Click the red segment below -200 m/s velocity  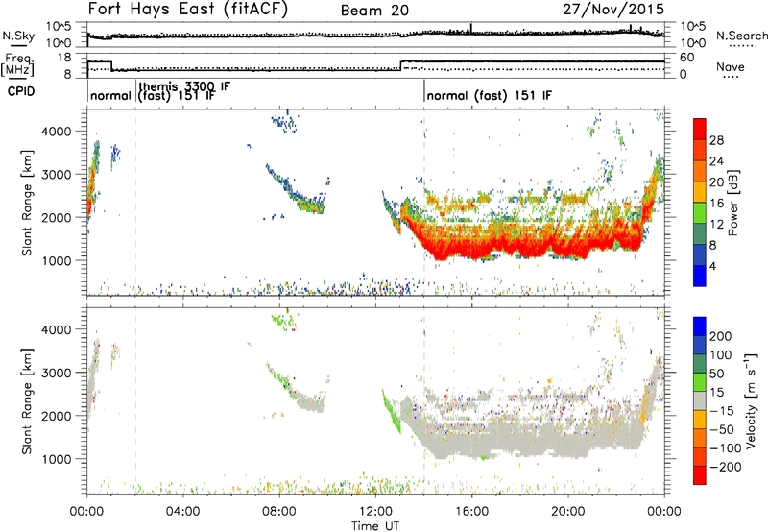click(700, 475)
